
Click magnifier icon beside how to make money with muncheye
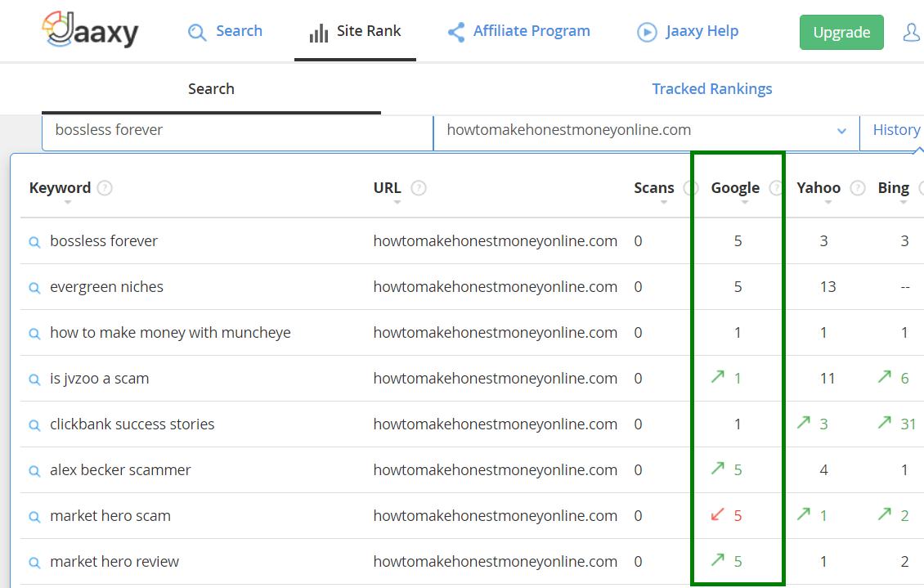35,334
